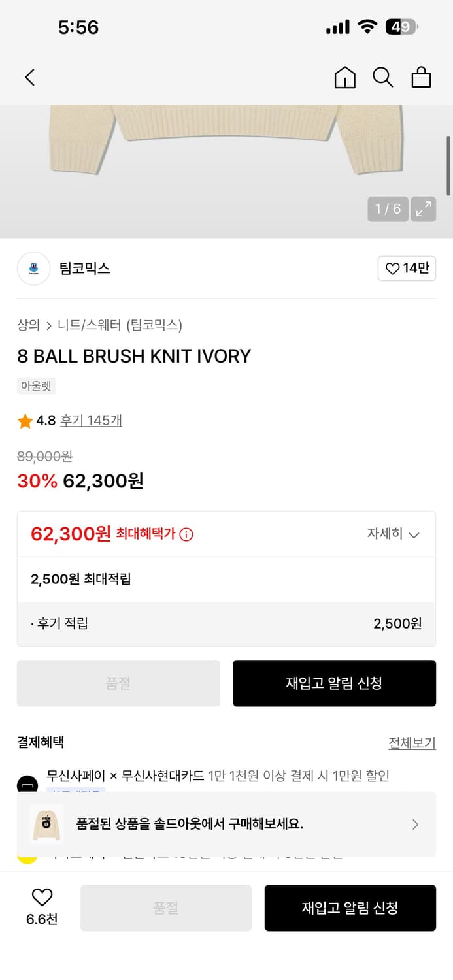Tap the 아울렛 label tag
453x980 pixels.
coord(37,386)
